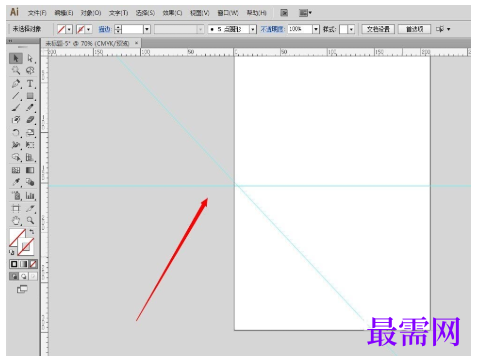Screen dimensions: 479x363
Task: Select the Magic Wand tool
Action: point(16,70)
